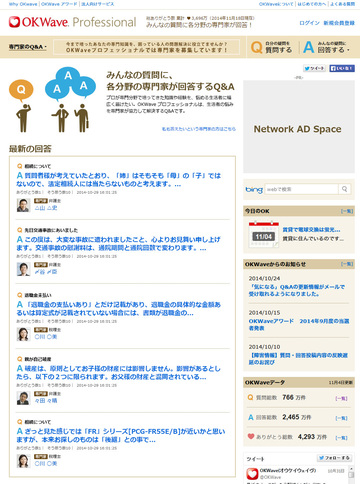Open the 2014/10/10 障害情報 notice
This screenshot has width=360, height=484.
298,359
